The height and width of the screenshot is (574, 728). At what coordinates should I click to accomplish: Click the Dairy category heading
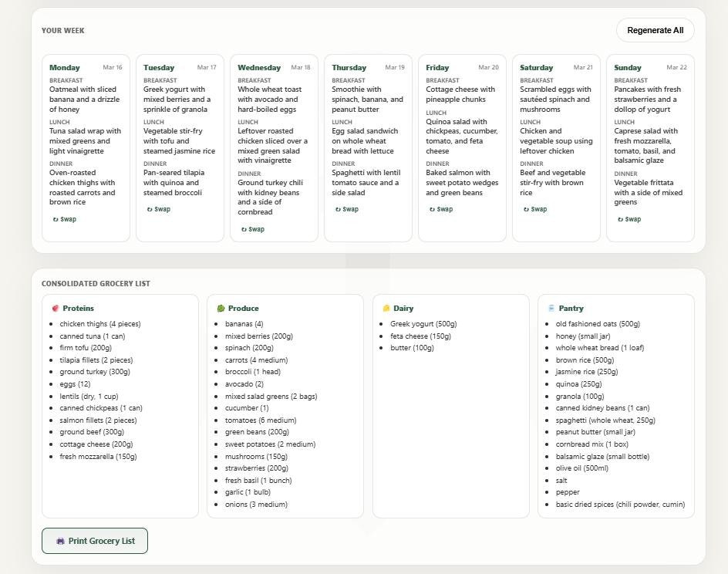pyautogui.click(x=403, y=309)
